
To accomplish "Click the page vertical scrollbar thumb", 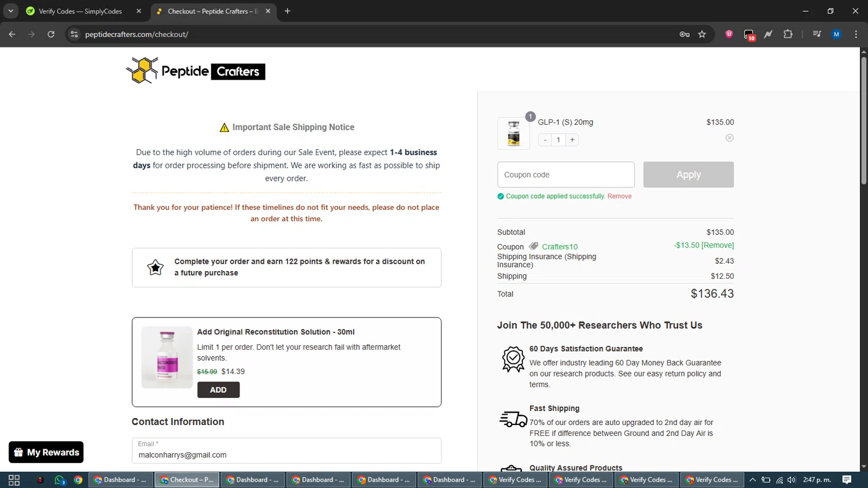I will click(x=863, y=120).
